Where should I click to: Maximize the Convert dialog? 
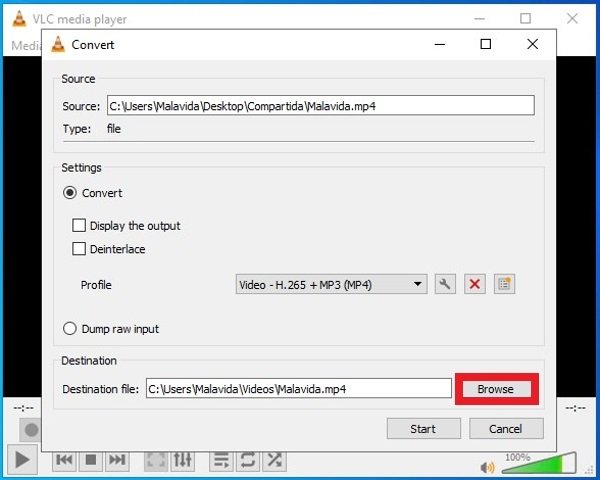486,44
